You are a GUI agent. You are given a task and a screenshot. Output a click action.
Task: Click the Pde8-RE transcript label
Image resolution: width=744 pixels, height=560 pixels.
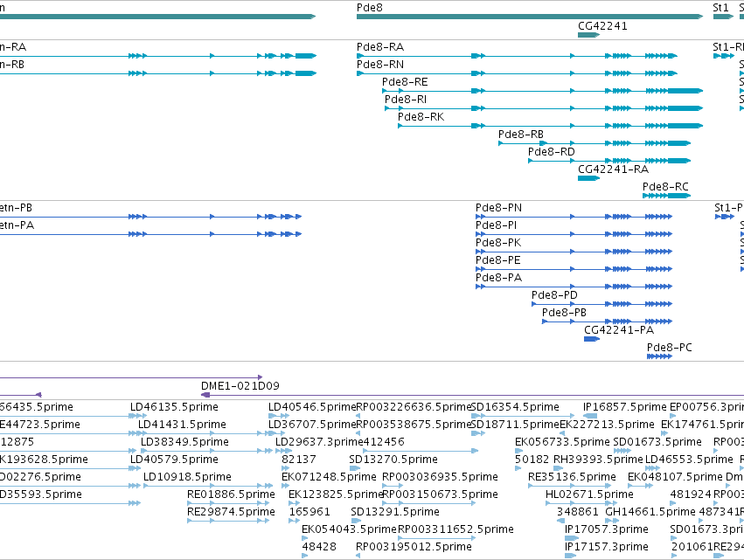coord(405,82)
